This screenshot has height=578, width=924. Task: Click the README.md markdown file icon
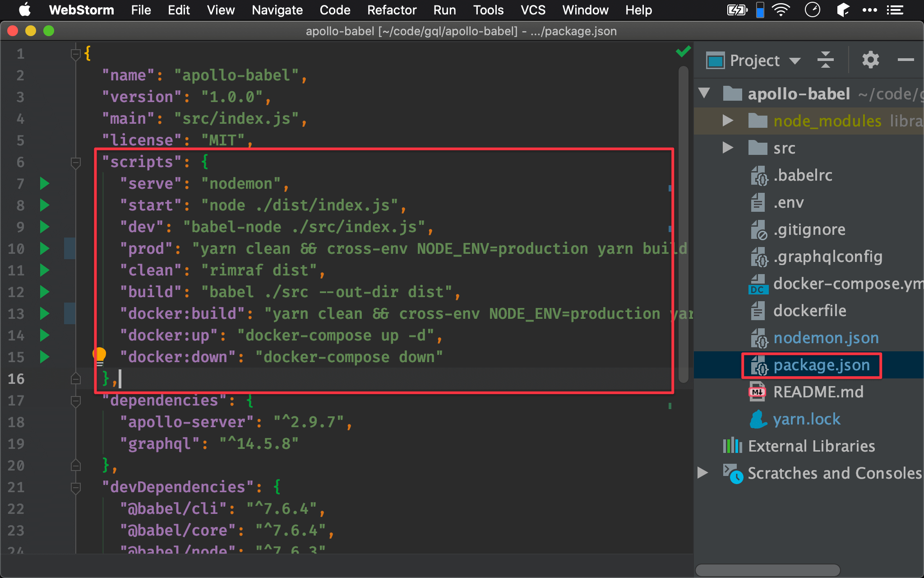(758, 392)
